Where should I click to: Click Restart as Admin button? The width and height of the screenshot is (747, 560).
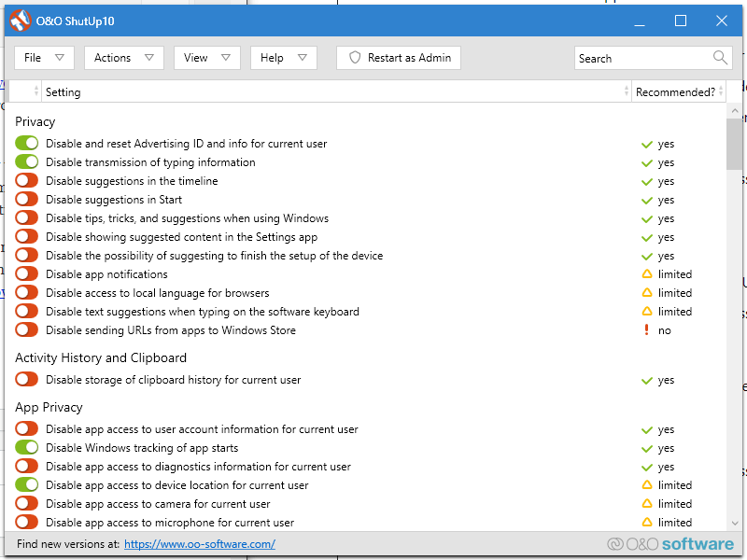[x=399, y=58]
